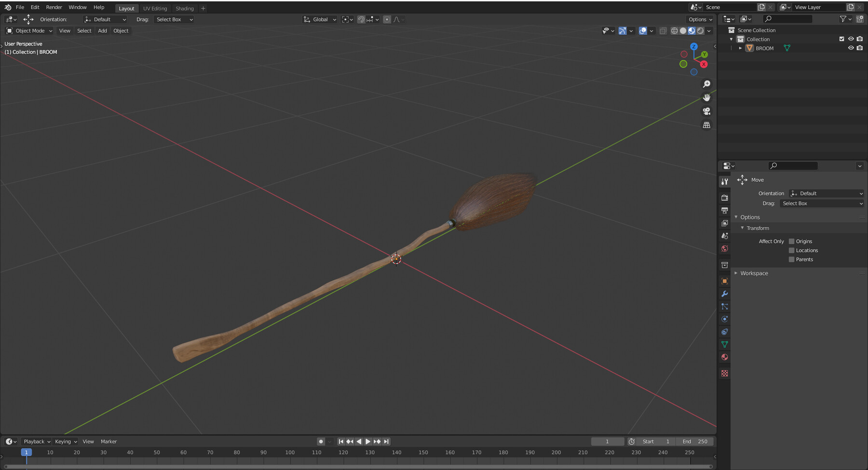Jump to the end of the playback range

(386, 441)
